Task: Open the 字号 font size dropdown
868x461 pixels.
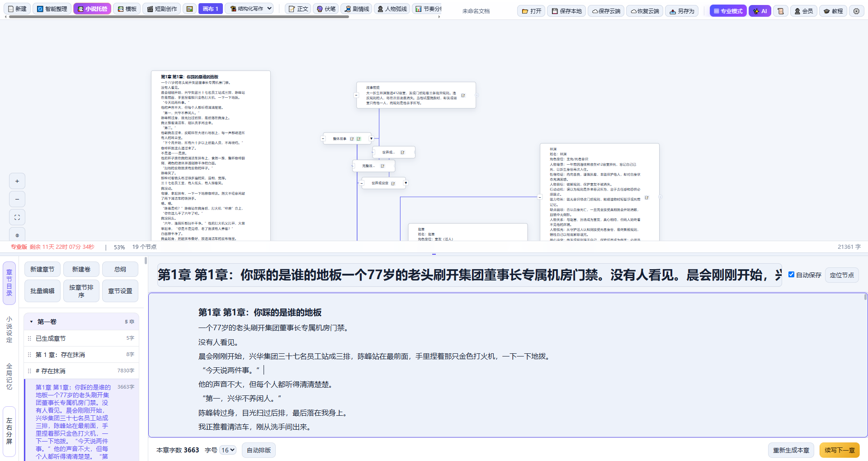Action: (x=228, y=450)
